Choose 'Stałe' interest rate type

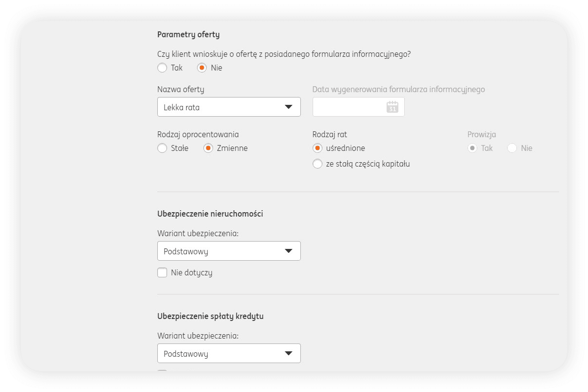(162, 148)
